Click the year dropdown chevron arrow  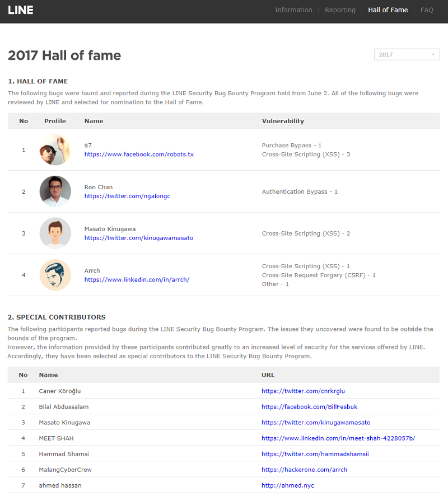[433, 54]
